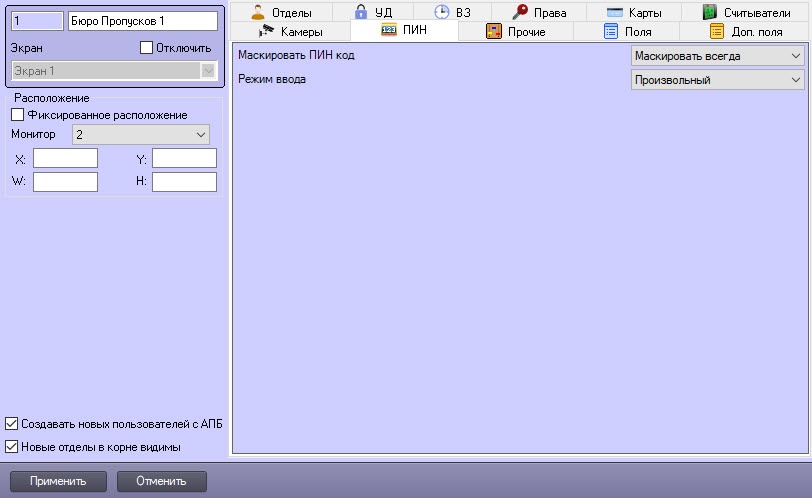812x498 pixels.
Task: Open the Монитор selection dropdown
Action: click(140, 134)
